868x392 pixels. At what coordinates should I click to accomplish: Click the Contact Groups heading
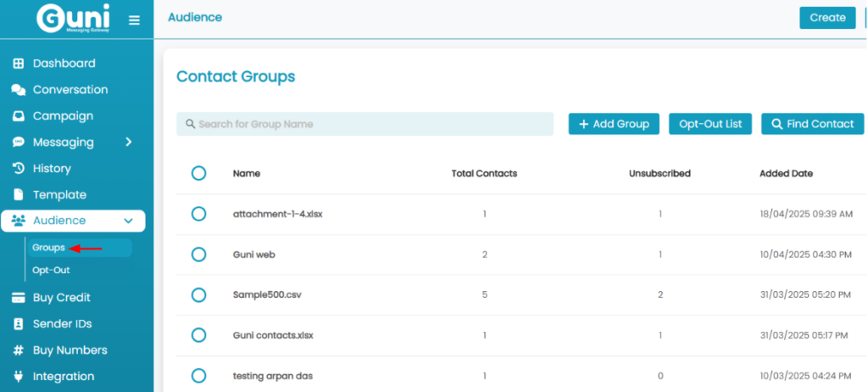pyautogui.click(x=236, y=77)
